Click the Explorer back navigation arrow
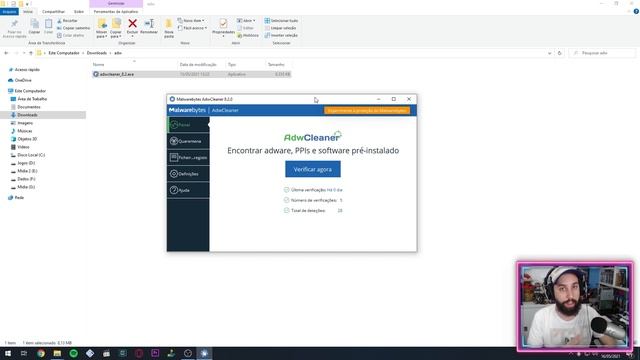The width and height of the screenshot is (640, 360). [x=6, y=53]
